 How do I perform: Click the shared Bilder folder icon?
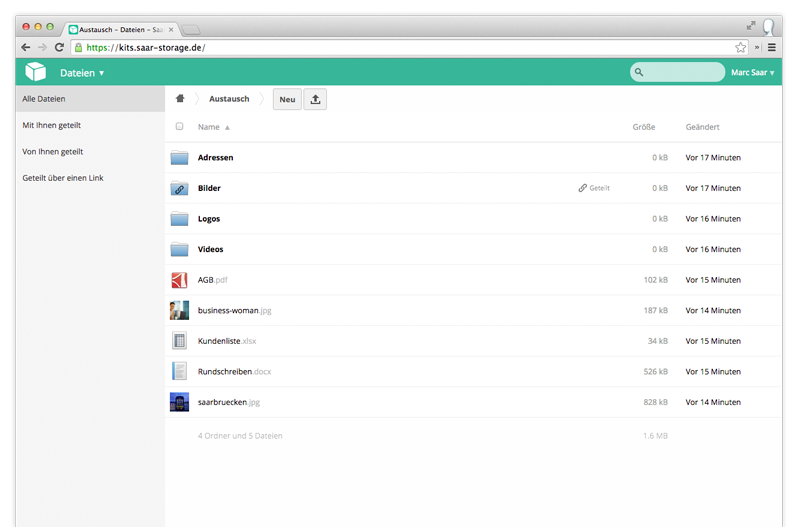pos(179,188)
